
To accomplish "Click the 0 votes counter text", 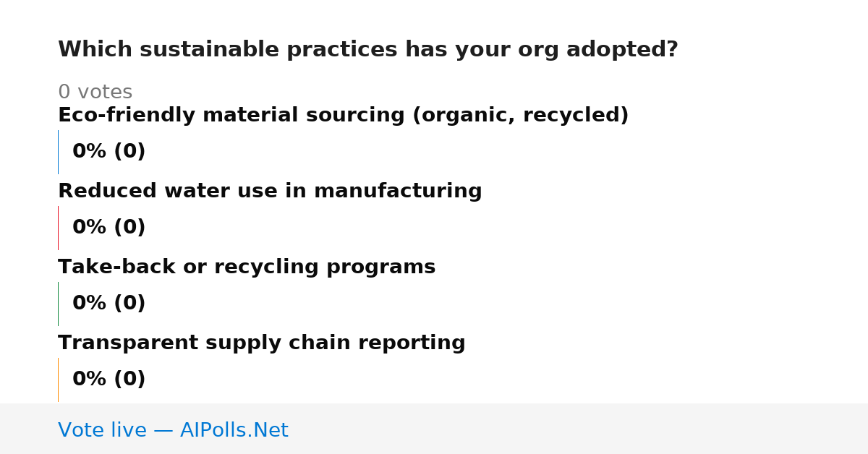I will coord(95,93).
